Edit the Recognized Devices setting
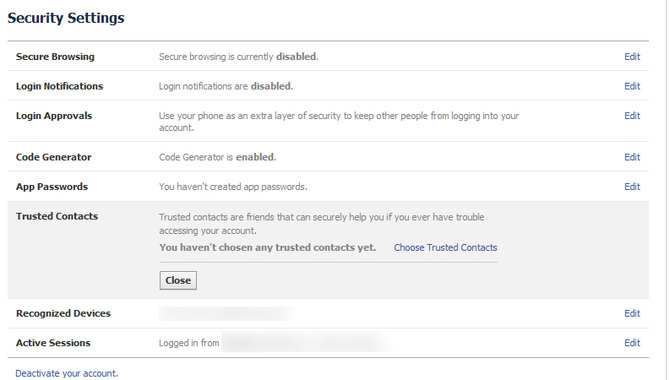Screen dimensions: 670x380 point(632,314)
